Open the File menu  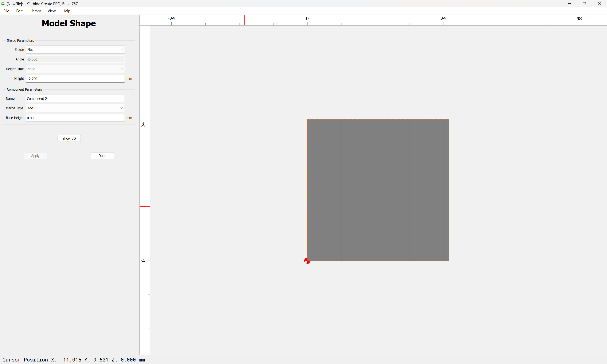[6, 11]
